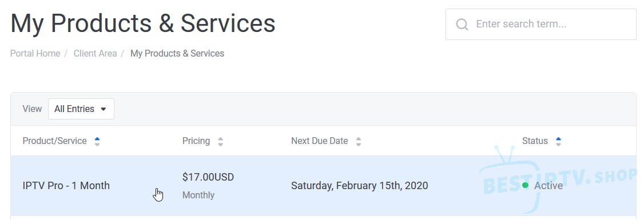Click the Status sort arrows icon
This screenshot has width=644, height=220.
558,142
